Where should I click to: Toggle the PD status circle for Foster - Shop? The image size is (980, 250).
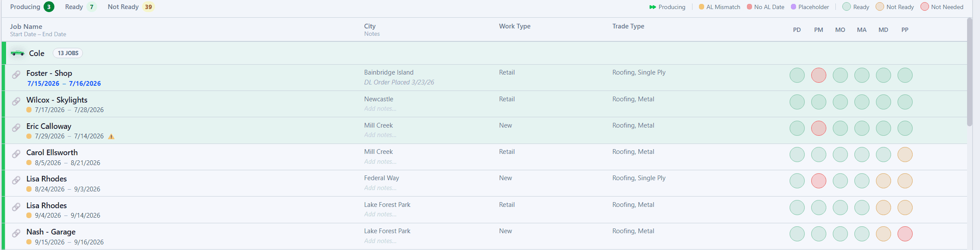click(797, 75)
